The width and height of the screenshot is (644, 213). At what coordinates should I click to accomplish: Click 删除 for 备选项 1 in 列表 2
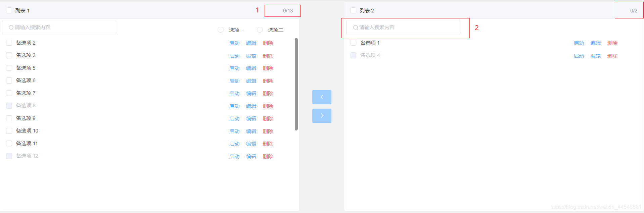pos(612,43)
